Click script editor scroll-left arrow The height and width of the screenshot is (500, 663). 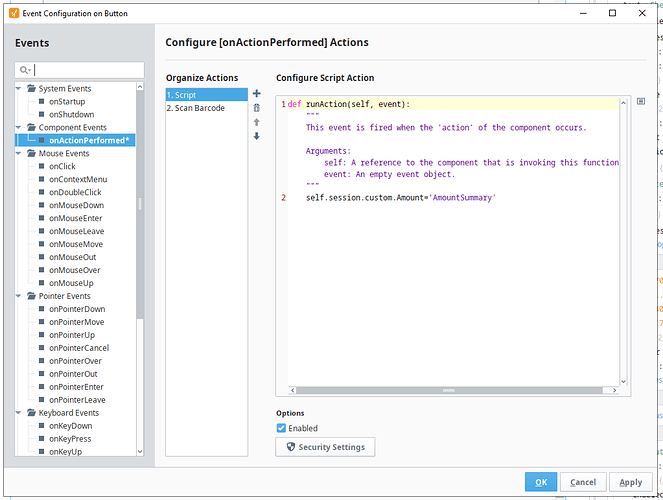[293, 390]
